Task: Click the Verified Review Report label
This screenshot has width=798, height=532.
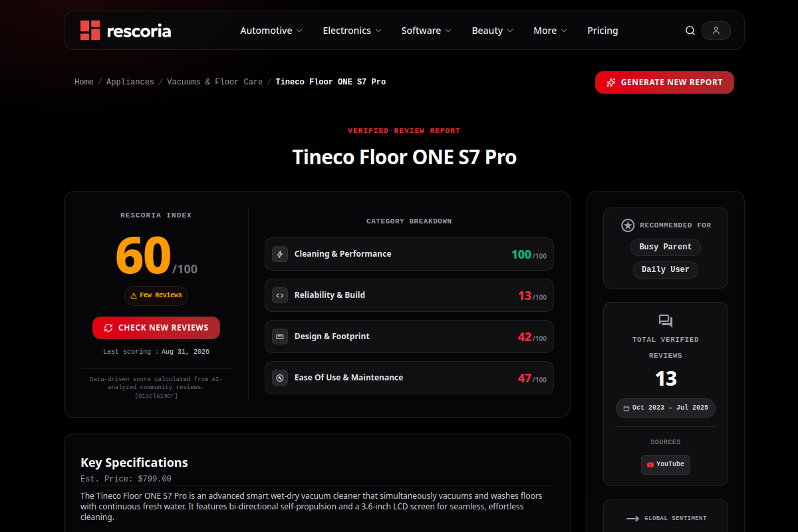Action: [404, 131]
